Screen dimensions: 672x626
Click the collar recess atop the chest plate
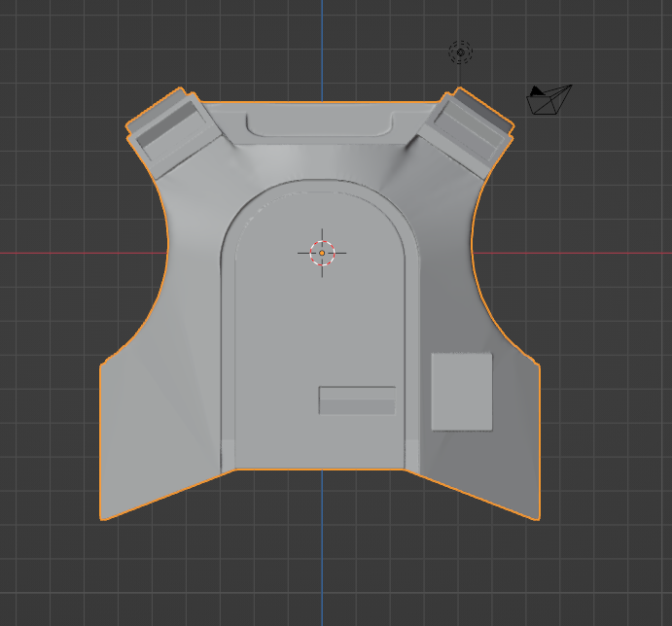[320, 124]
